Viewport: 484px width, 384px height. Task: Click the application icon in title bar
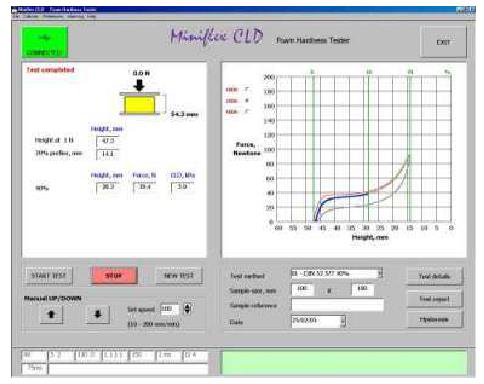14,9
